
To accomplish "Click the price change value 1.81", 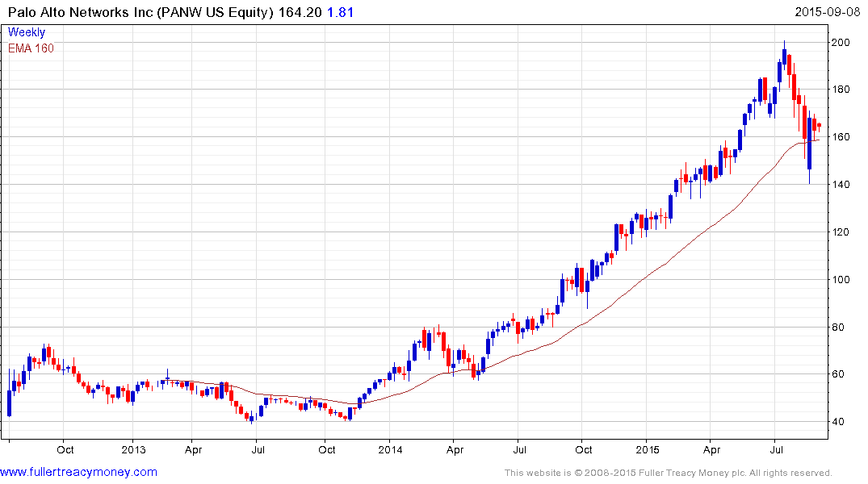I will click(x=341, y=12).
